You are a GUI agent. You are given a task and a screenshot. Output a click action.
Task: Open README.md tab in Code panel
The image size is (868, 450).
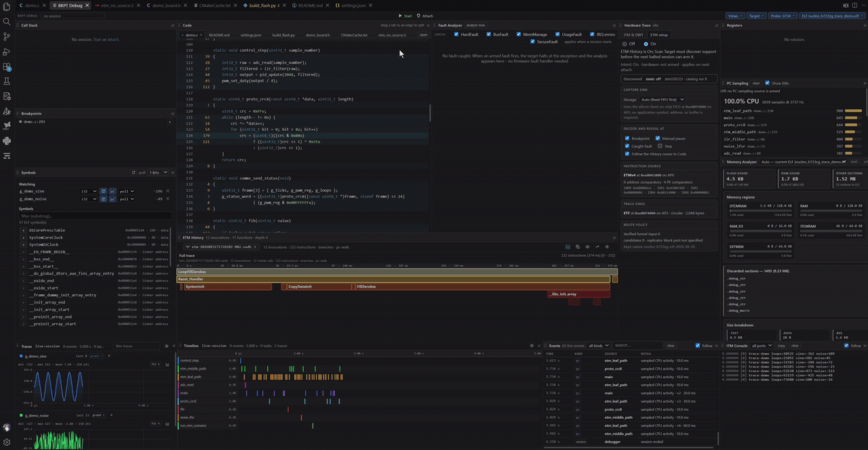(219, 35)
